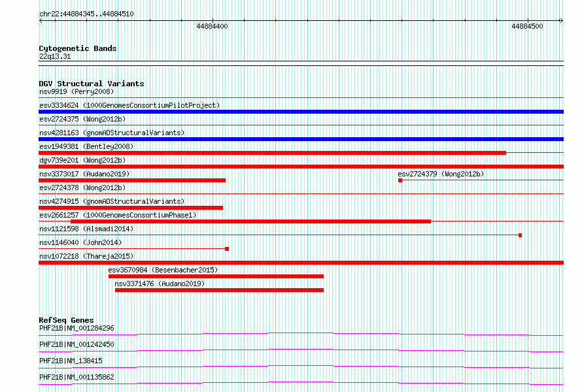The height and width of the screenshot is (392, 582).
Task: Click the esv1949381 (Bentley2008) label
Action: tap(86, 146)
